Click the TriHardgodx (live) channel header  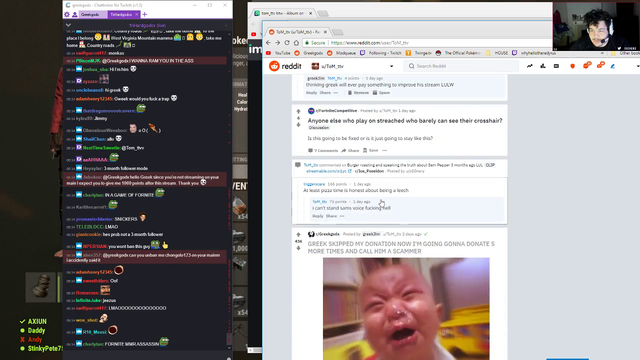[147, 25]
